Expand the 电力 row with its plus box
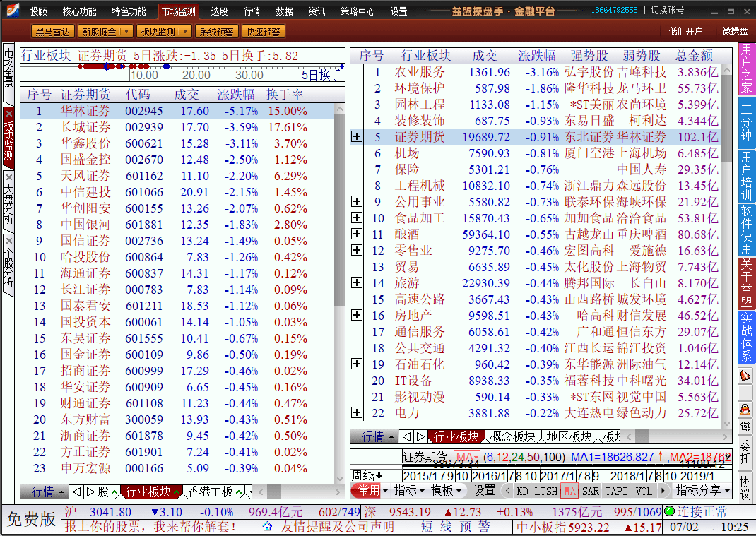Image resolution: width=756 pixels, height=536 pixels. (x=357, y=412)
